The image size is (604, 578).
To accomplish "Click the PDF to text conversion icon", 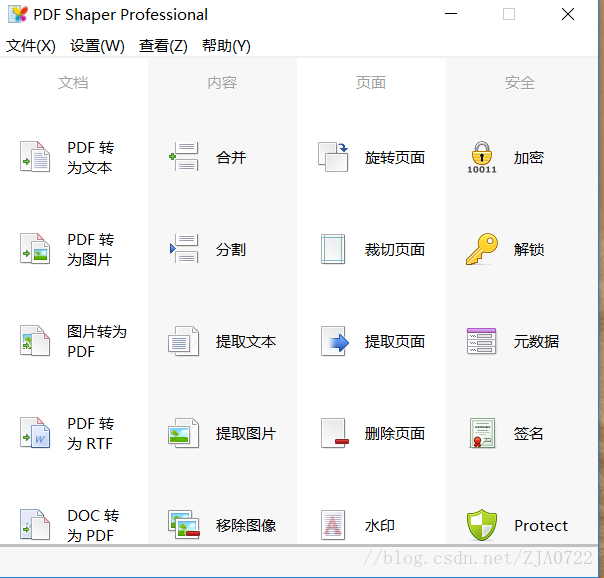I will click(x=35, y=157).
